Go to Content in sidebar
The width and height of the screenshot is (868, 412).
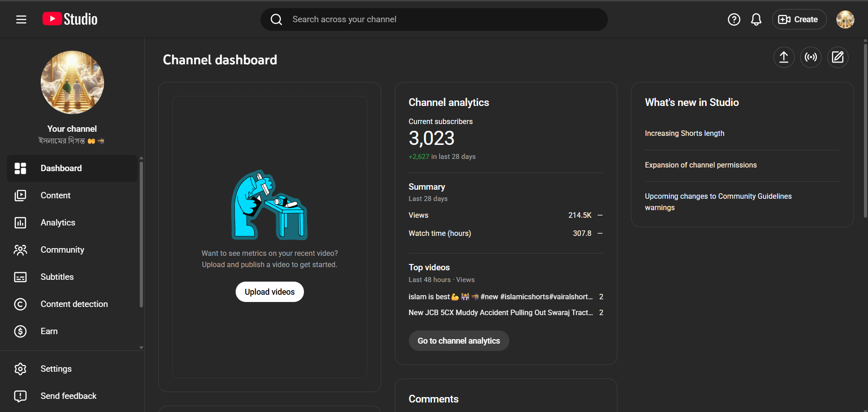pyautogui.click(x=56, y=196)
